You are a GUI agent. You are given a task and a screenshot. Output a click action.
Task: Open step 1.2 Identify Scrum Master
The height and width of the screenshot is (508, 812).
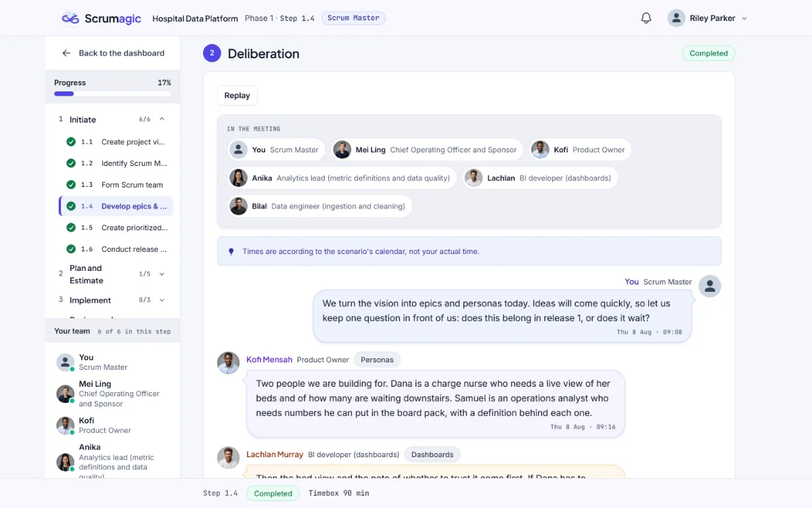(116, 163)
